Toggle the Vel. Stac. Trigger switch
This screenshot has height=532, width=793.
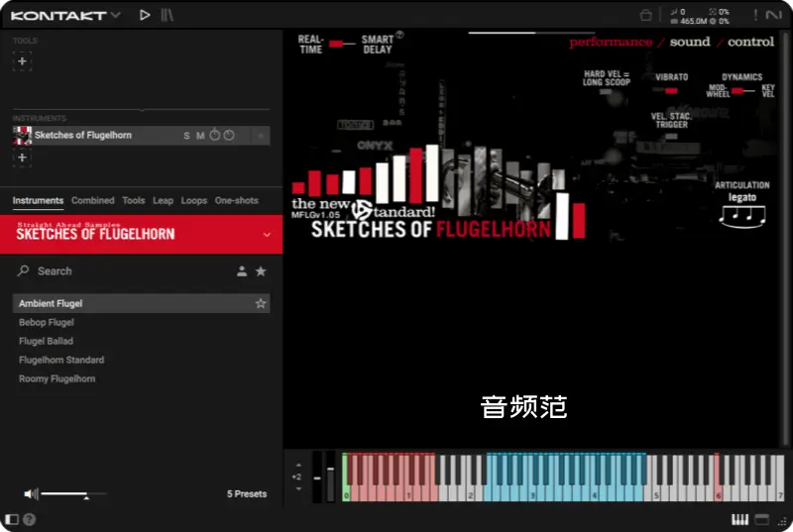pos(672,136)
